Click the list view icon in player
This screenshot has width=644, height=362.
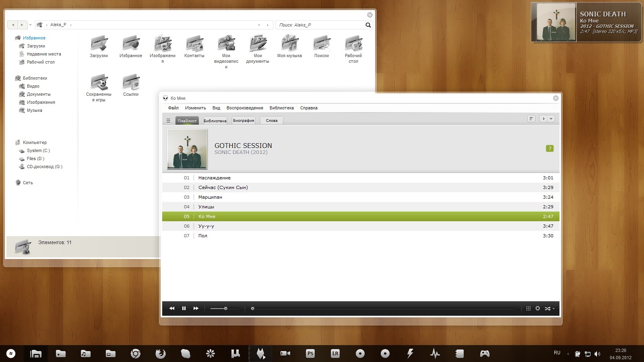[x=531, y=119]
